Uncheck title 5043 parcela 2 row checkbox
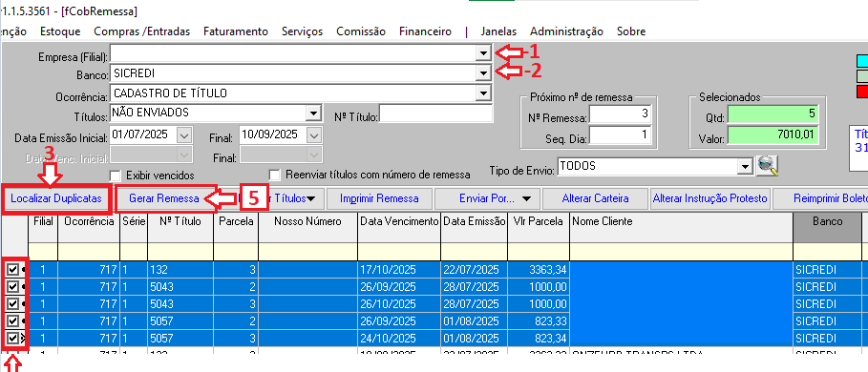The height and width of the screenshot is (372, 868). pos(12,287)
